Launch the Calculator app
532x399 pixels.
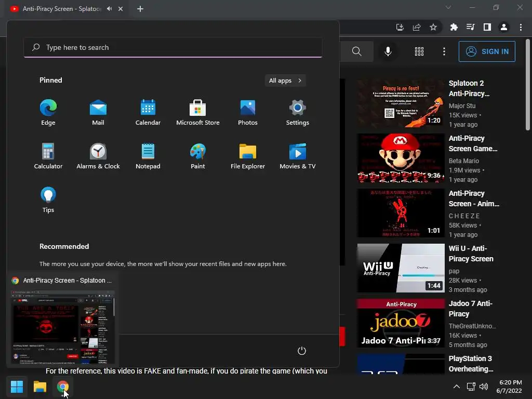click(x=48, y=156)
